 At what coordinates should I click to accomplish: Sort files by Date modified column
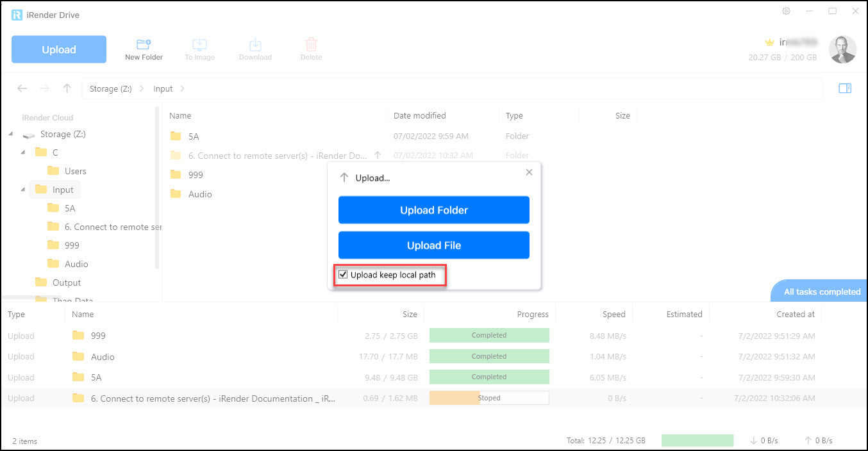coord(420,116)
